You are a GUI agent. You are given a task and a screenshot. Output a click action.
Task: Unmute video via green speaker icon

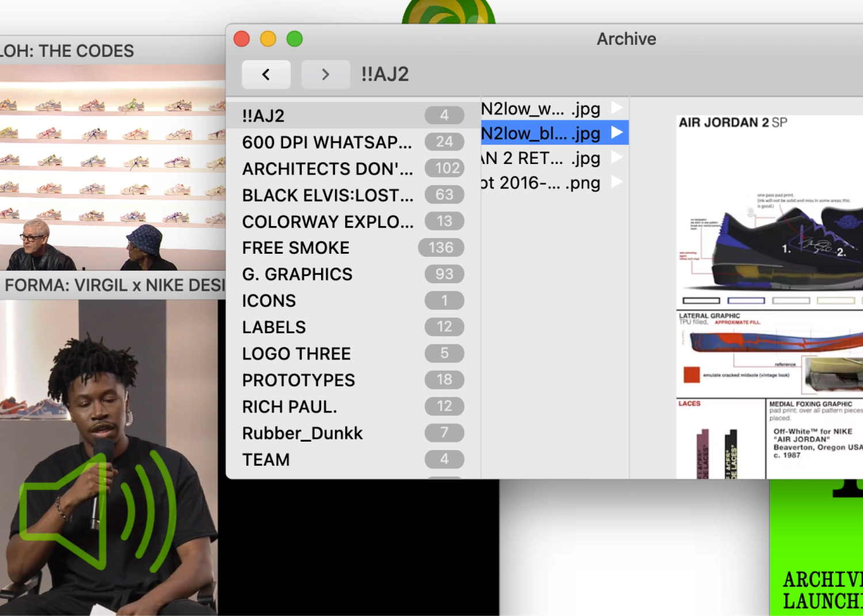(98, 511)
